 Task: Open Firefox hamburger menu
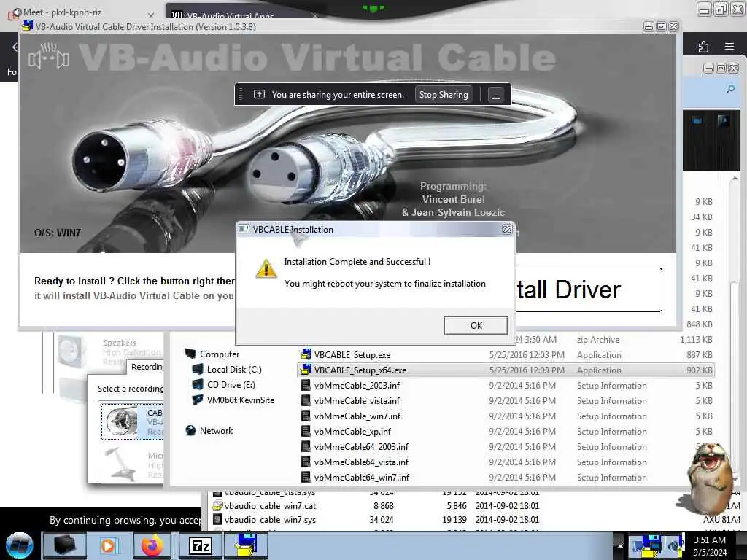pos(729,47)
